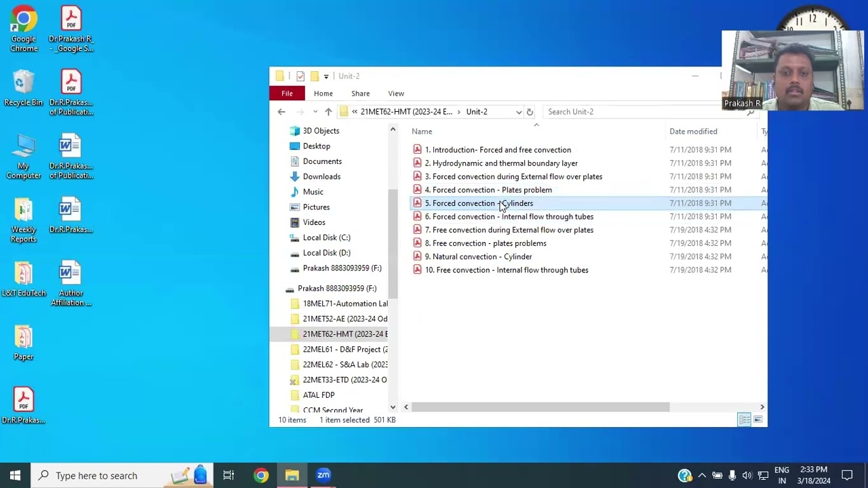This screenshot has width=868, height=488.
Task: Switch to Large icons view in status bar
Action: point(758,420)
